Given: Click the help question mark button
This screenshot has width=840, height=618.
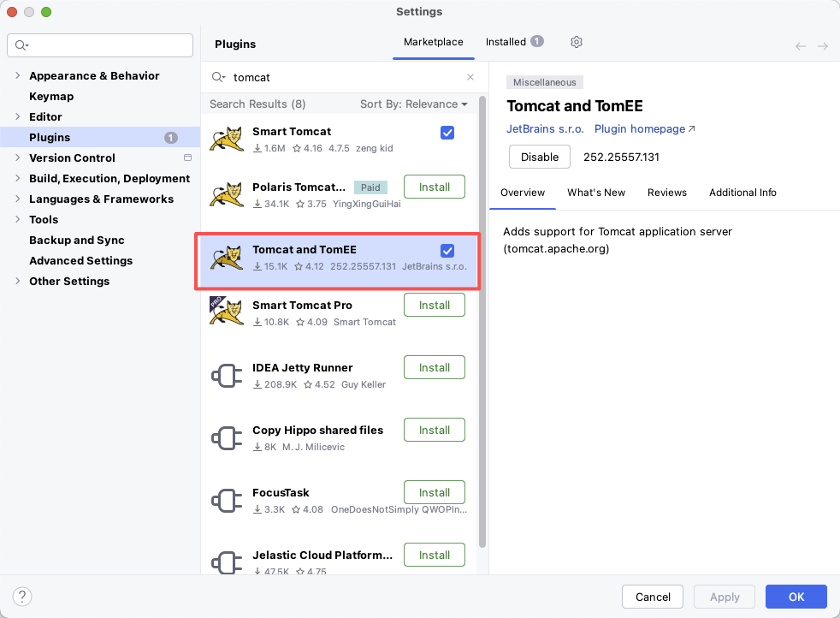Looking at the screenshot, I should pyautogui.click(x=22, y=596).
